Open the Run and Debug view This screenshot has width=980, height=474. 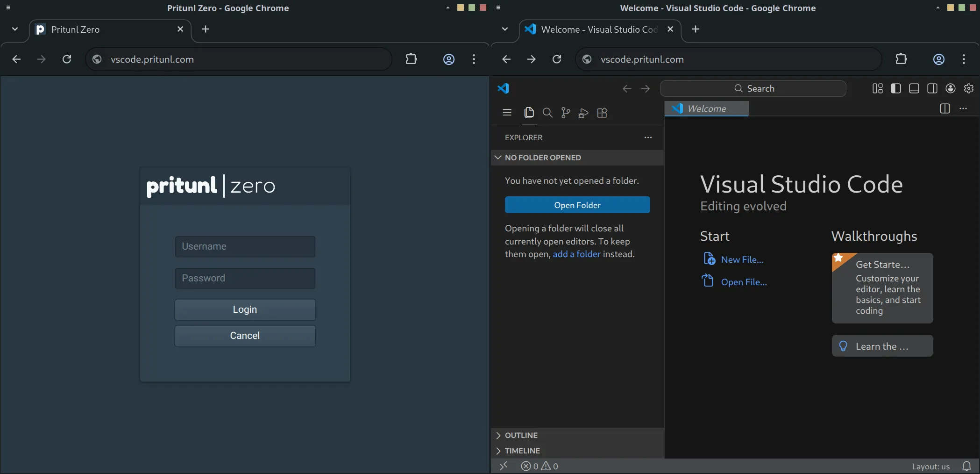click(x=583, y=113)
